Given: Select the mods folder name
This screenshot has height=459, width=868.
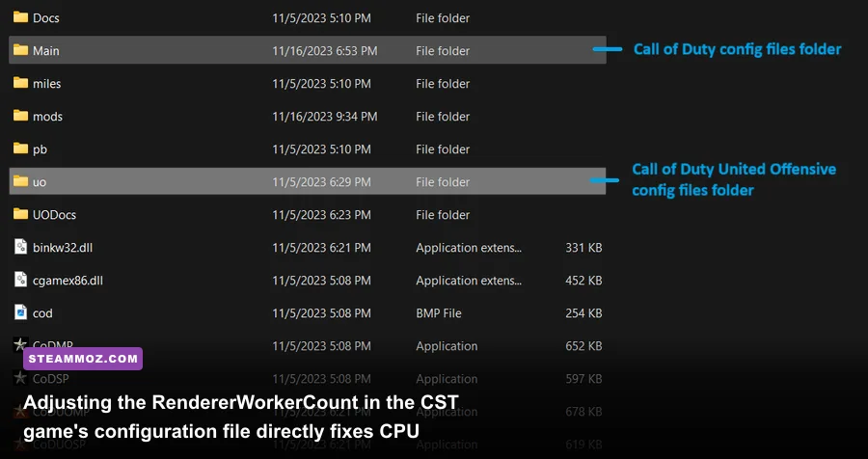Looking at the screenshot, I should (x=47, y=117).
